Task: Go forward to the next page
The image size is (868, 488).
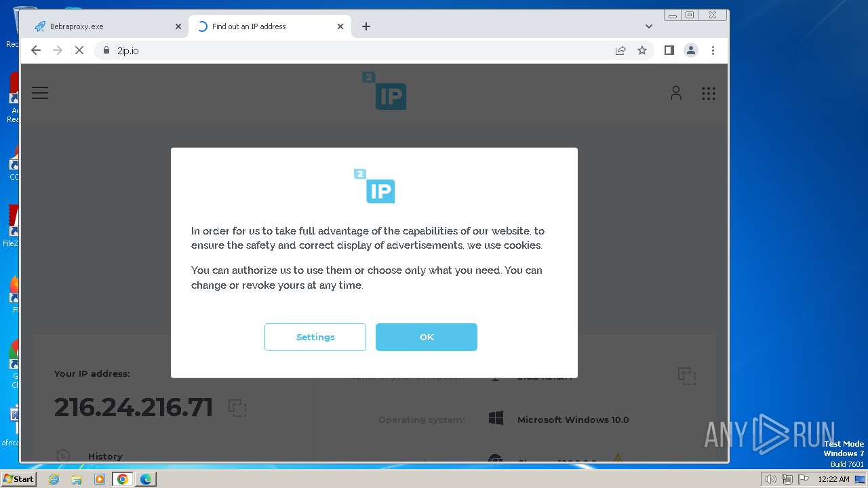Action: tap(58, 50)
